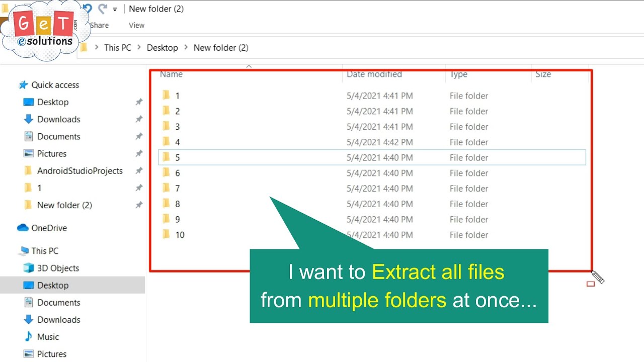This screenshot has height=362, width=644.
Task: Open pinned Desktop under Quick access
Action: click(53, 102)
